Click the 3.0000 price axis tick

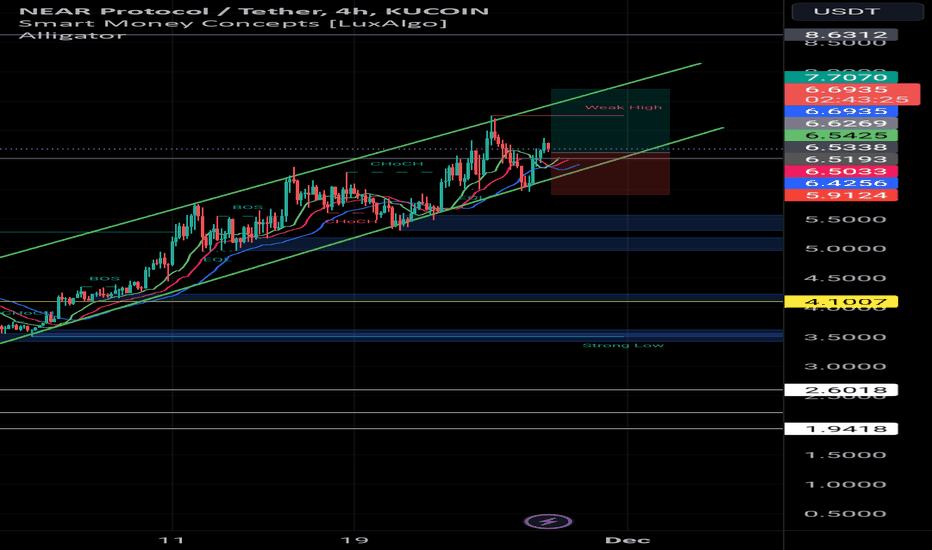coord(845,366)
